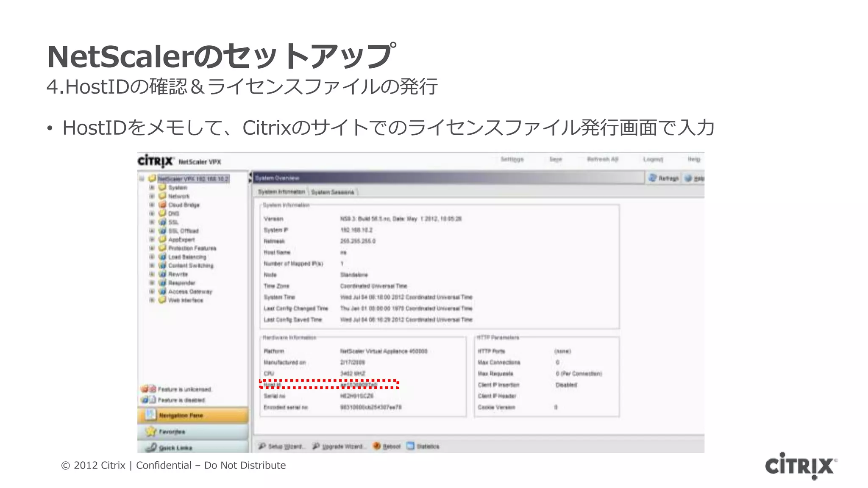
Task: Expand the System tree node
Action: coord(152,187)
